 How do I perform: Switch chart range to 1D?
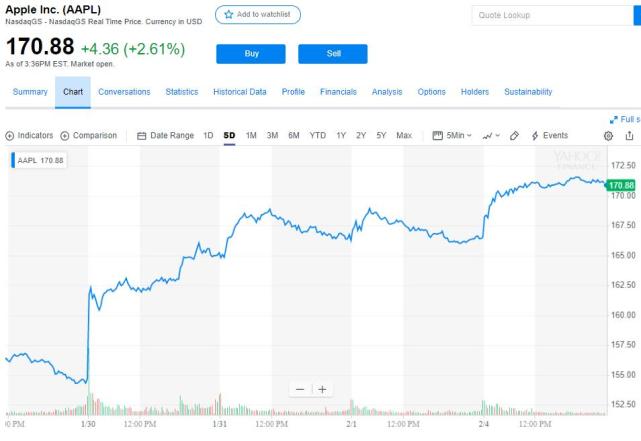pos(208,136)
